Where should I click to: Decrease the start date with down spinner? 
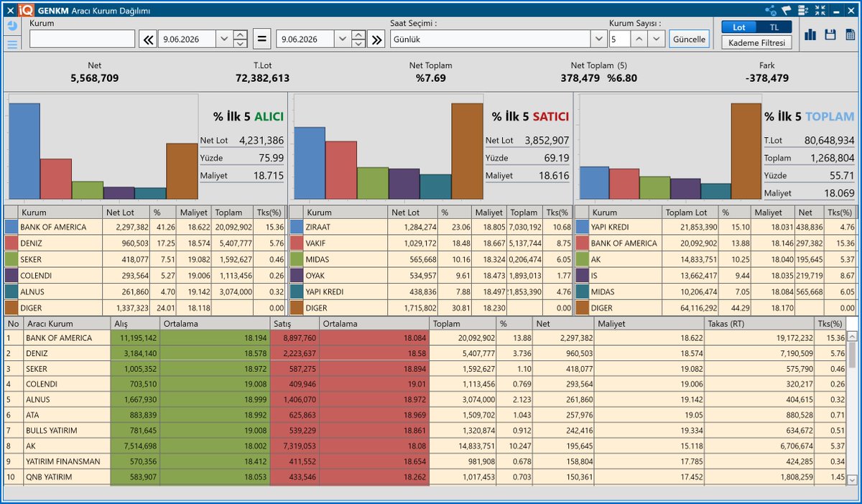point(241,44)
